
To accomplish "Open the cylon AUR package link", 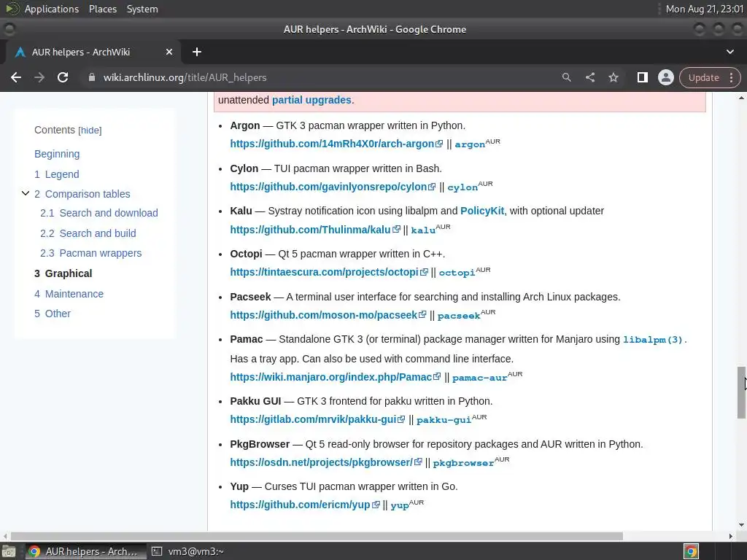I will [462, 187].
